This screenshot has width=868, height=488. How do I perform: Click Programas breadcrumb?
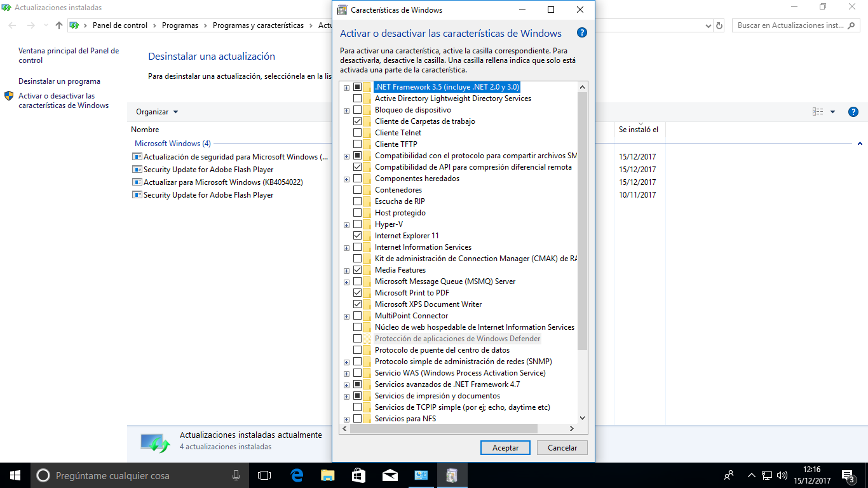180,25
